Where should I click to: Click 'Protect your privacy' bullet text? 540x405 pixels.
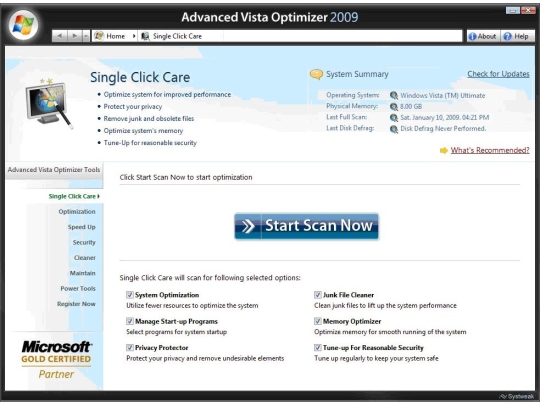point(133,106)
